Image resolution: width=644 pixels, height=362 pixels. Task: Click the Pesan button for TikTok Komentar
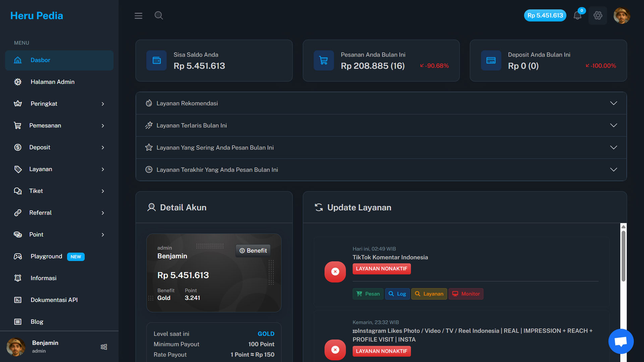[368, 294]
